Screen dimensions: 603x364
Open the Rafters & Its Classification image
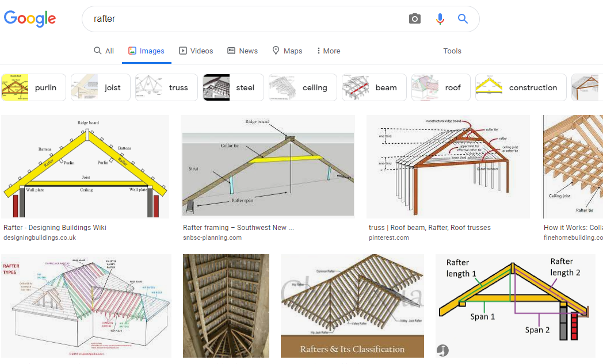click(x=352, y=306)
